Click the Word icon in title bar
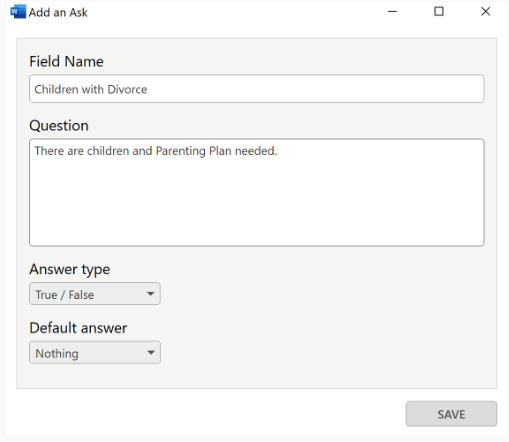 18,12
